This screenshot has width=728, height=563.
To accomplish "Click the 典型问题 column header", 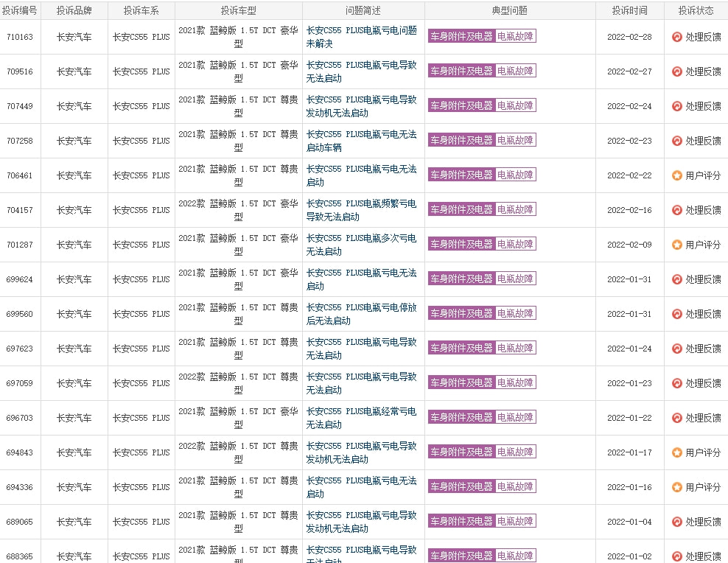I will pyautogui.click(x=510, y=10).
